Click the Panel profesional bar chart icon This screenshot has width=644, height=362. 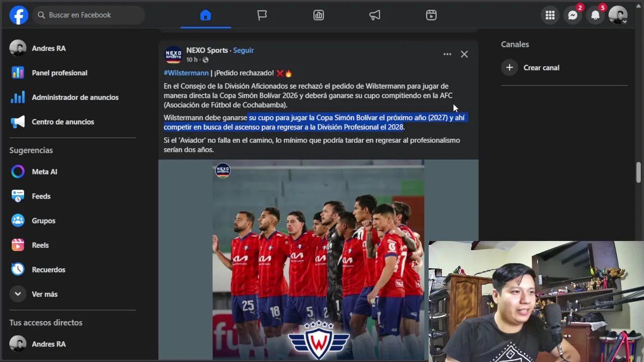tap(18, 73)
